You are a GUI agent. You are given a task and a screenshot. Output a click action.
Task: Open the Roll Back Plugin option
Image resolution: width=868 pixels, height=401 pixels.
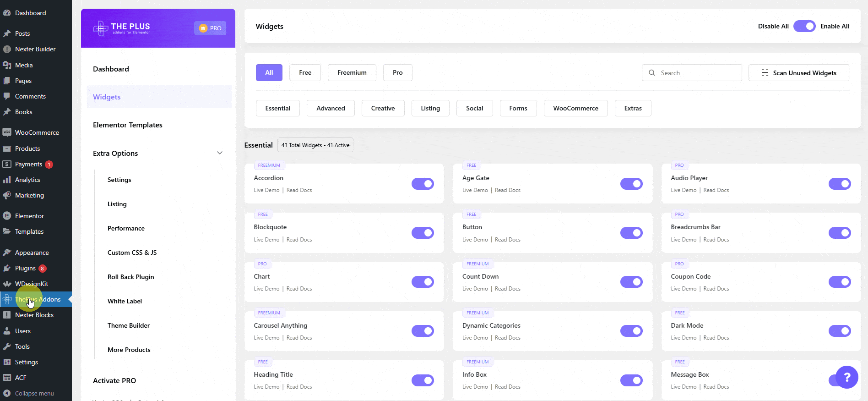tap(131, 277)
